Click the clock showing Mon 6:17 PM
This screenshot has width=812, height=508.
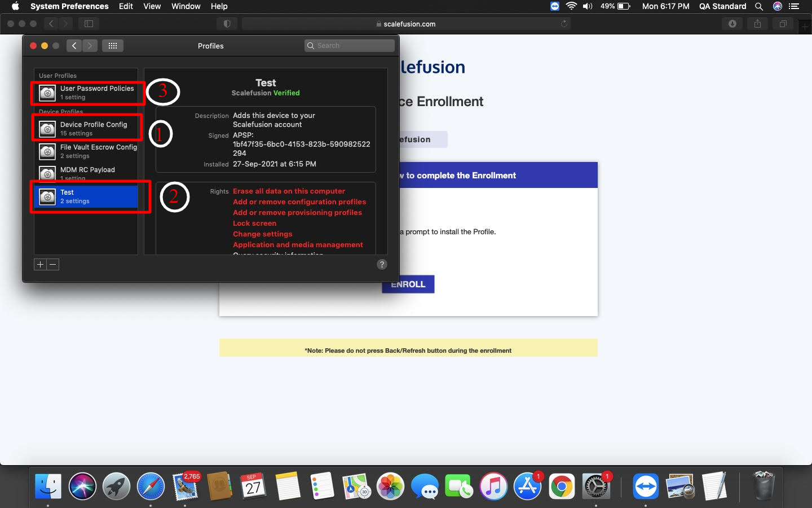[x=665, y=6]
